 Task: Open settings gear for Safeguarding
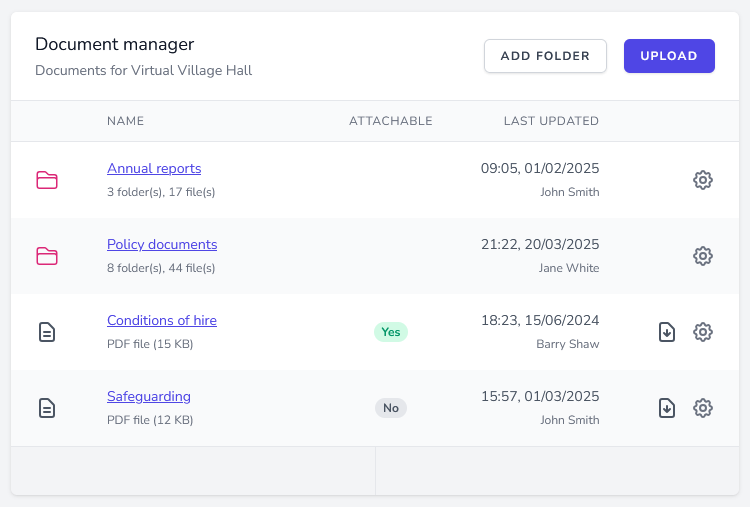click(703, 408)
